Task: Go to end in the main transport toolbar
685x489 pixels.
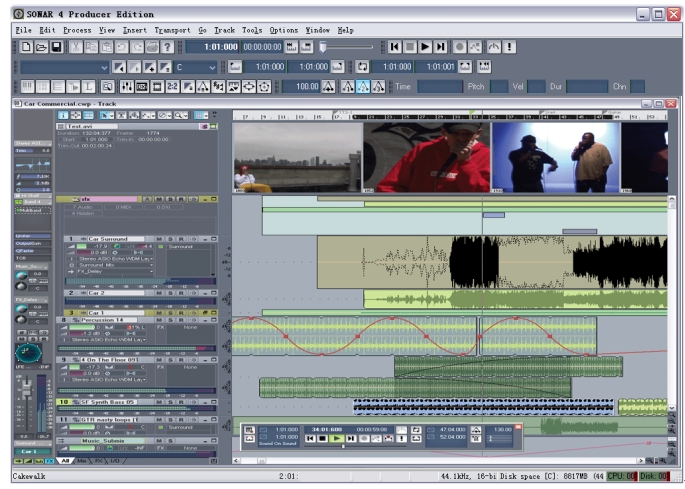Action: pos(440,47)
